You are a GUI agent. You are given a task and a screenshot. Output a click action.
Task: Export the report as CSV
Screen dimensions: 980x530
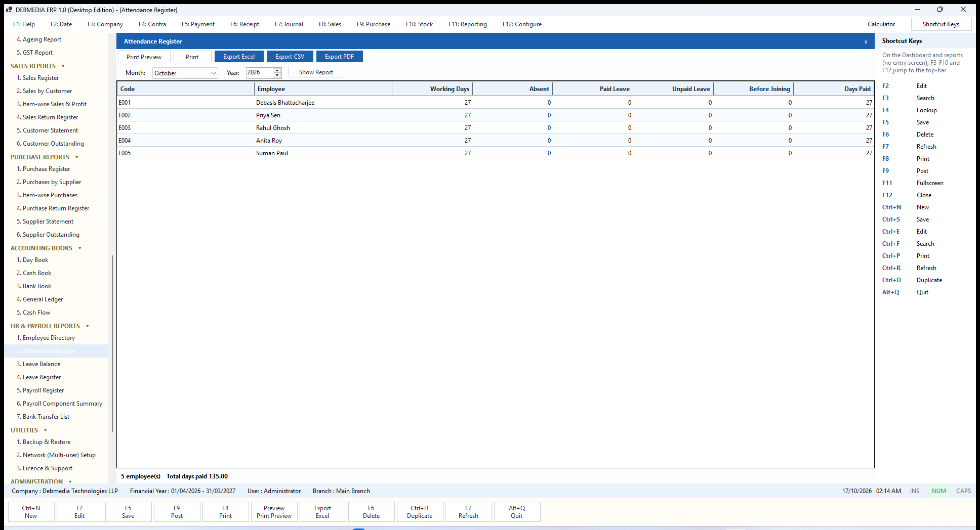click(x=290, y=57)
